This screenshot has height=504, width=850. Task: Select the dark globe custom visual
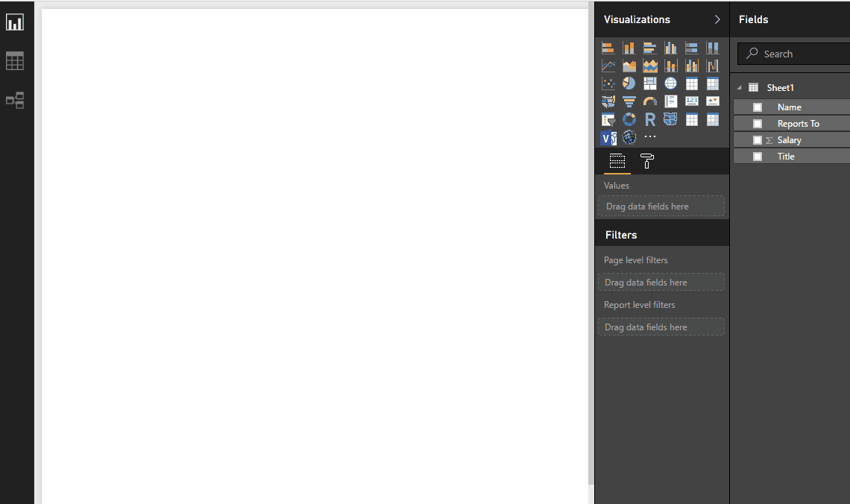tap(629, 138)
